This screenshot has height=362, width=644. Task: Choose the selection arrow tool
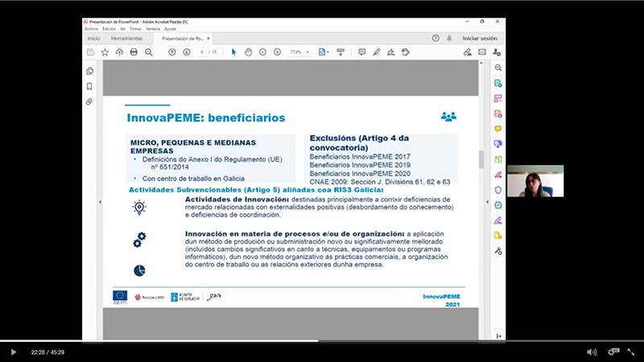[233, 52]
